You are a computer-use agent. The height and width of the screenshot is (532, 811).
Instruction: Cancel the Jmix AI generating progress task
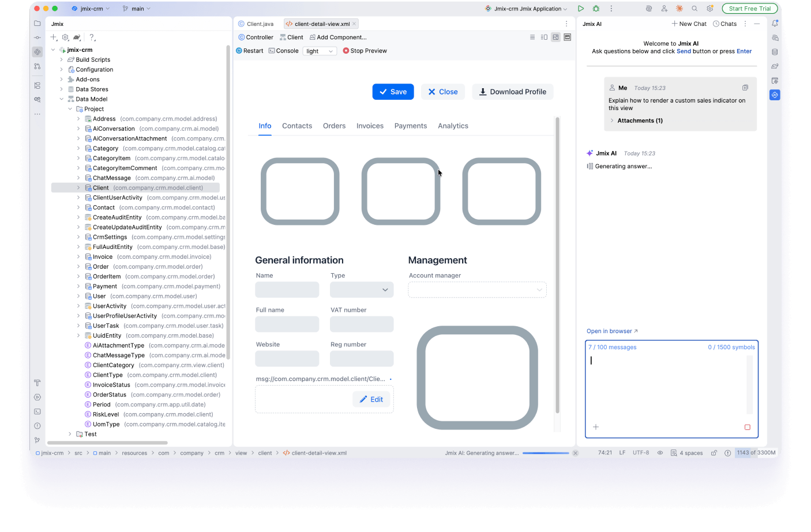[x=575, y=453]
